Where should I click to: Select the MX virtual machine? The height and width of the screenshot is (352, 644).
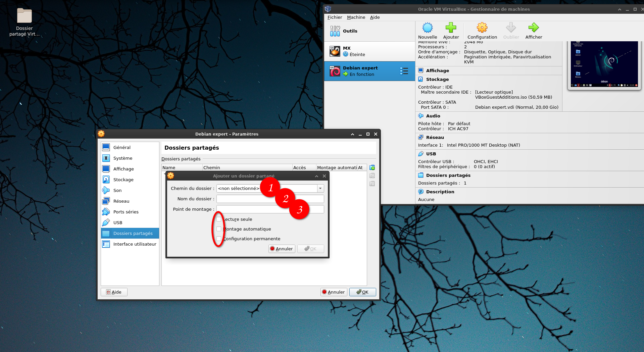tap(369, 51)
